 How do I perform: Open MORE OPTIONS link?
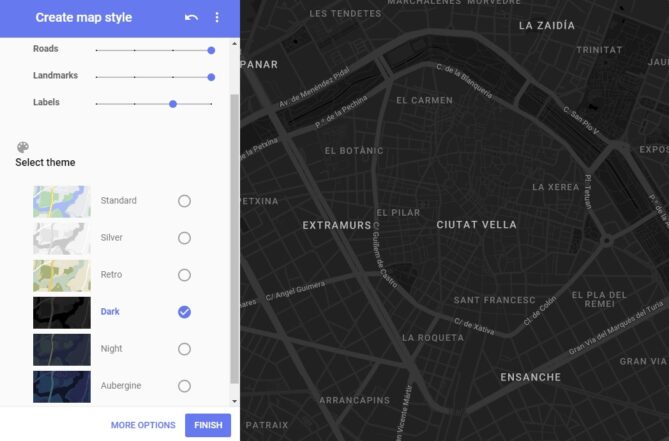143,425
